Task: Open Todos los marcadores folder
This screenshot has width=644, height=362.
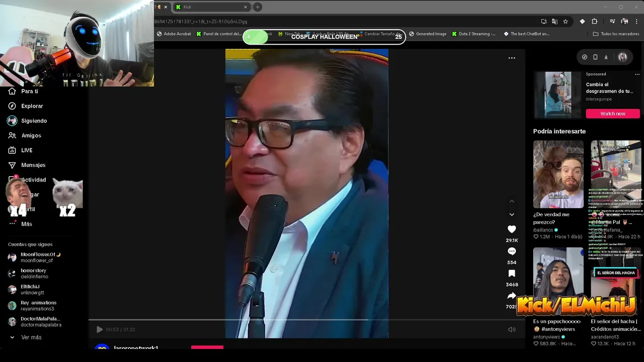Action: (616, 34)
